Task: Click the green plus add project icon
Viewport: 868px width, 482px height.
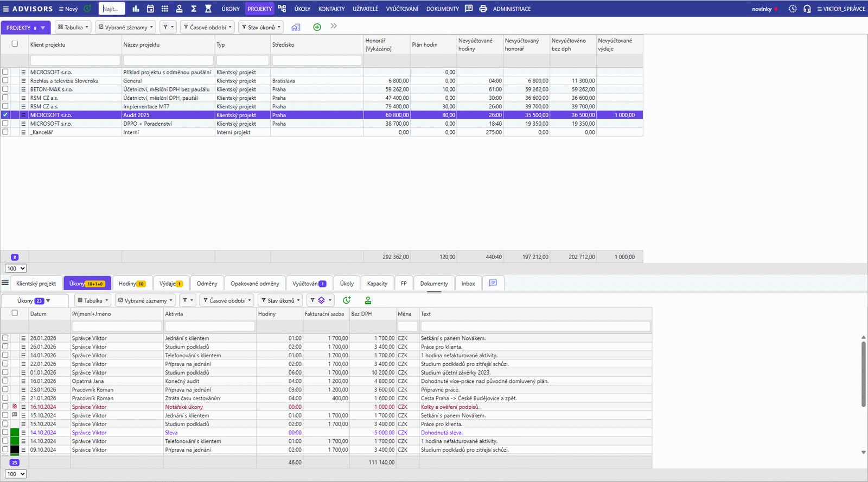Action: [317, 27]
